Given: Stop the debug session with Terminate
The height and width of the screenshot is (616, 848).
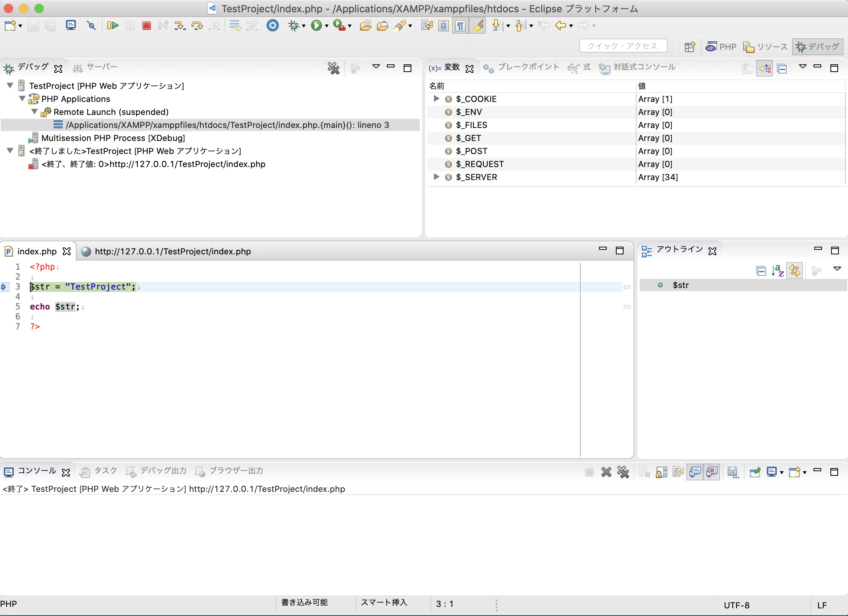Looking at the screenshot, I should (x=146, y=26).
